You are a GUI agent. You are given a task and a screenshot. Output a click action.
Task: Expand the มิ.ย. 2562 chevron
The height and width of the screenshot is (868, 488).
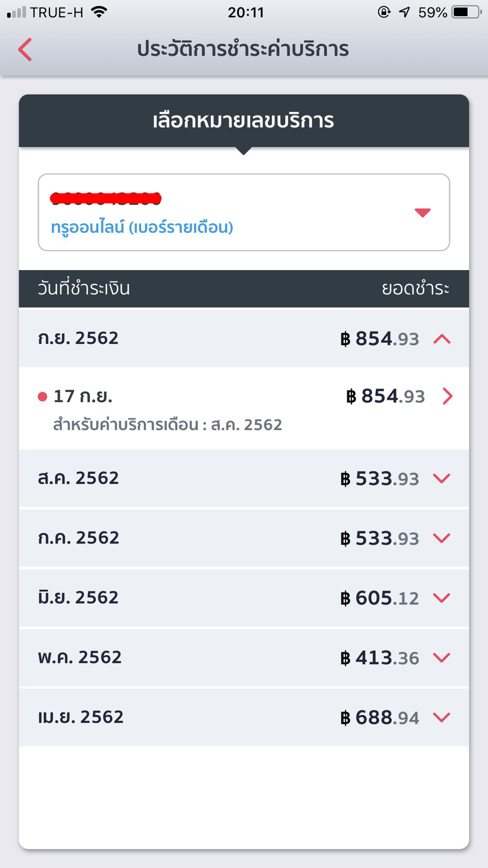(x=442, y=598)
